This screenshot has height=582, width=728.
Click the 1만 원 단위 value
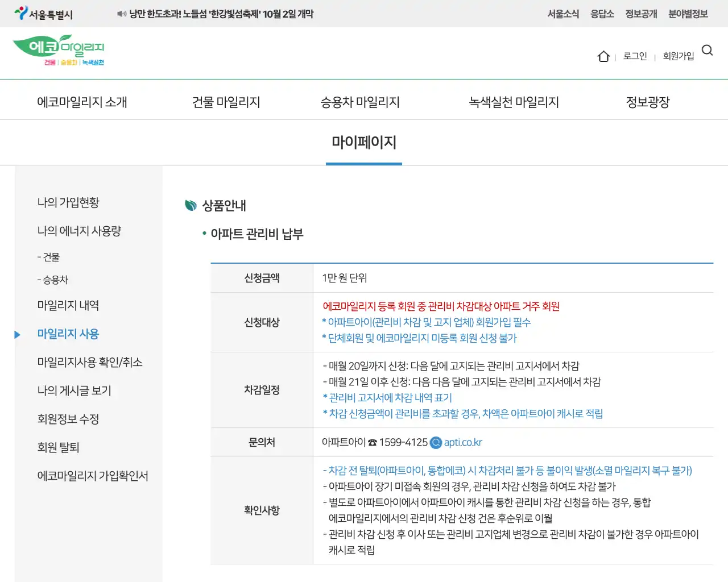pos(345,278)
